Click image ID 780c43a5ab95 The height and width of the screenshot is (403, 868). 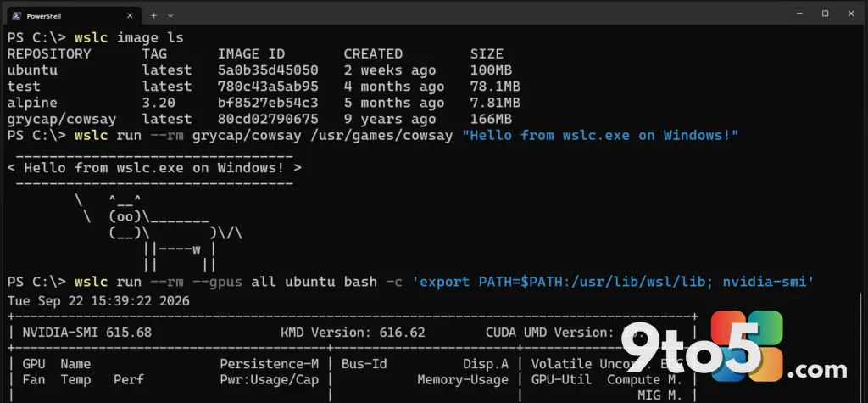click(268, 87)
